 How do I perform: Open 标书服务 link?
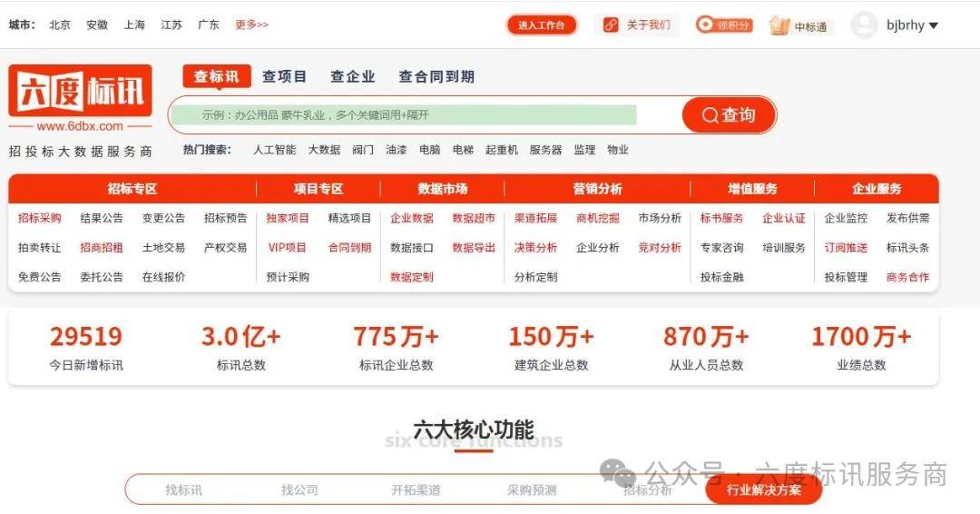[722, 218]
